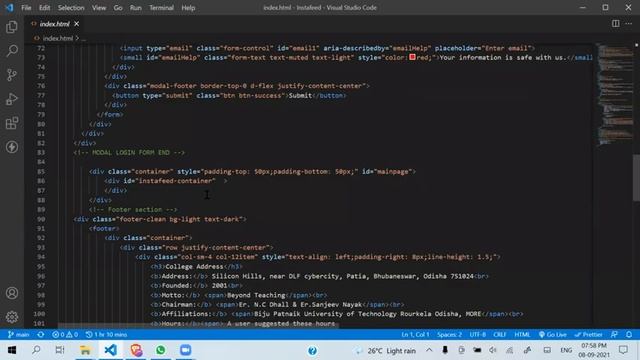Image resolution: width=640 pixels, height=360 pixels.
Task: Open the Edit menu
Action: [44, 8]
